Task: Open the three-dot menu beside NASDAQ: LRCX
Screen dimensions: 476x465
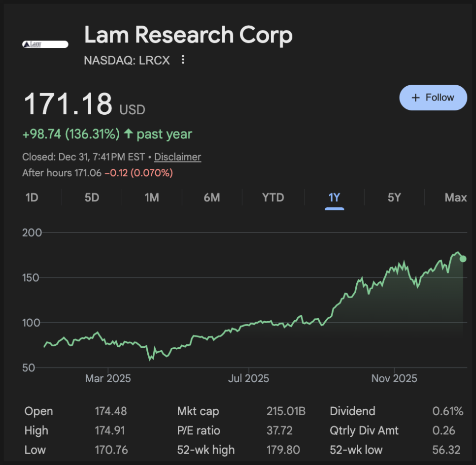Action: click(x=183, y=60)
